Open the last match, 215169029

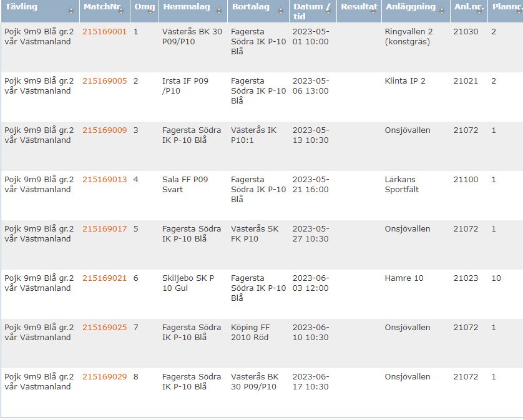[x=104, y=377]
